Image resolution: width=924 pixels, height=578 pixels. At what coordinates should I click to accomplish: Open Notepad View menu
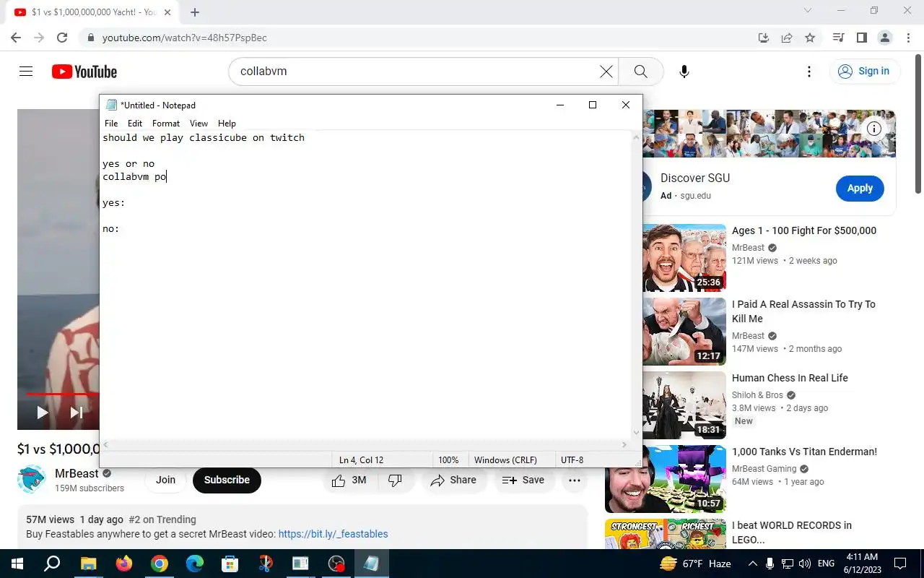point(199,124)
